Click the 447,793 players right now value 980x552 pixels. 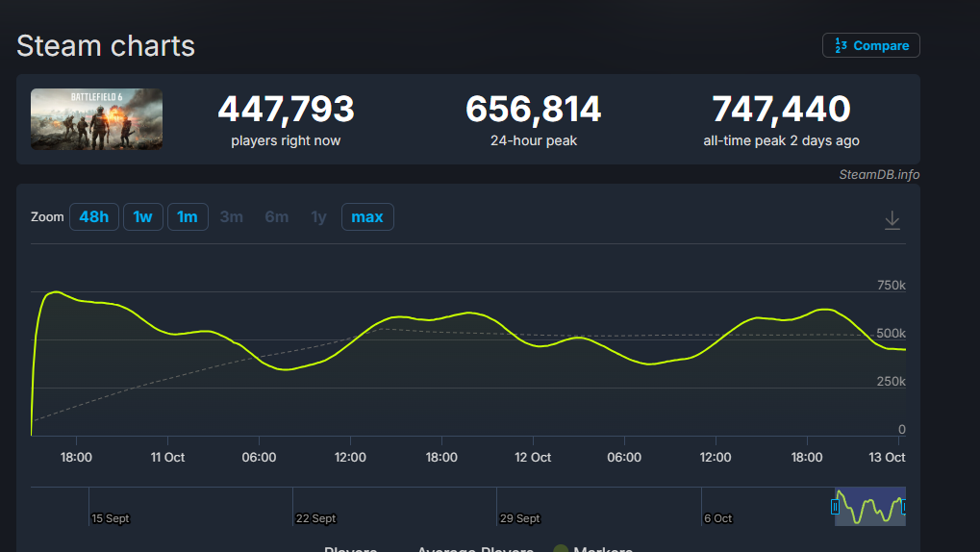click(286, 109)
